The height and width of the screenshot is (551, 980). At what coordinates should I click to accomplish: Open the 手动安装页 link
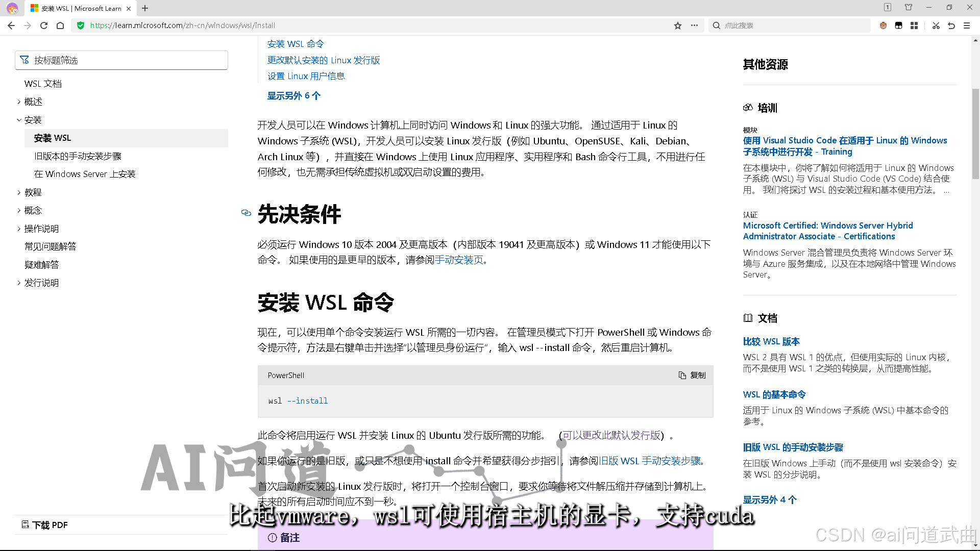[458, 260]
